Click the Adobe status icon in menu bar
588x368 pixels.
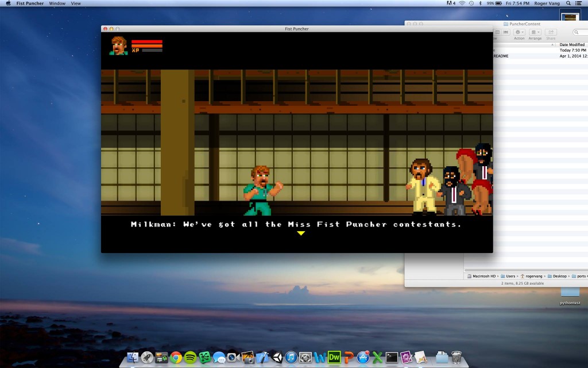pyautogui.click(x=451, y=3)
